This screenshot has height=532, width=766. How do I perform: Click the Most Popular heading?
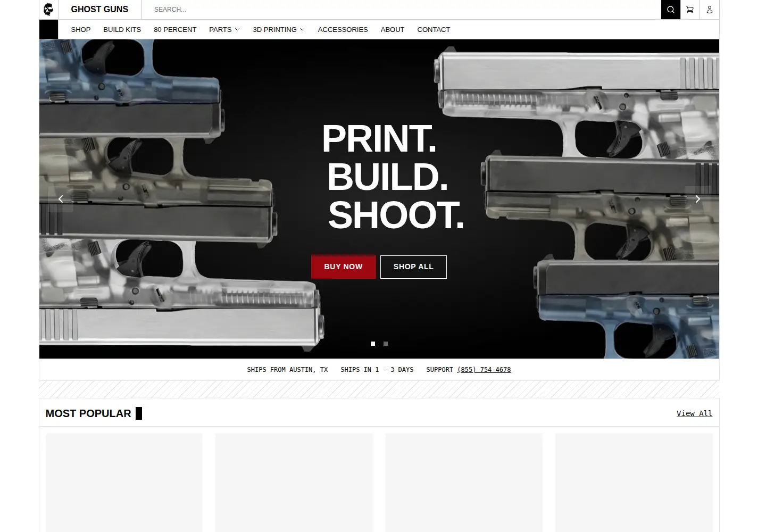(88, 413)
